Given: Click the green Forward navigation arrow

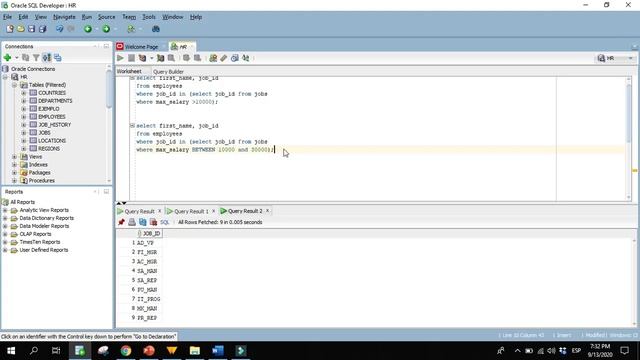Looking at the screenshot, I should [106, 29].
